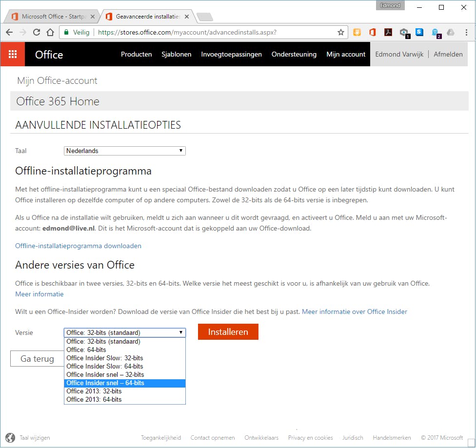
Task: Open the Sjablonen menu
Action: pyautogui.click(x=177, y=54)
